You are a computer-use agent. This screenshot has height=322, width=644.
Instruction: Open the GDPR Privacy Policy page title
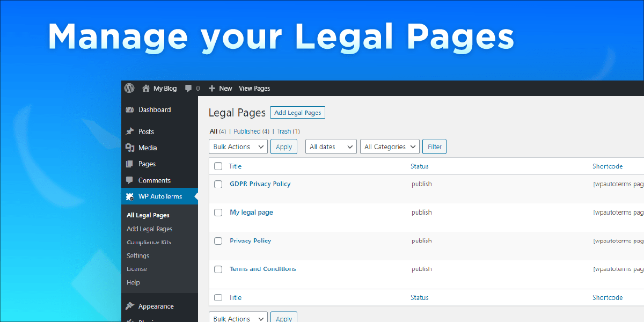coord(260,184)
